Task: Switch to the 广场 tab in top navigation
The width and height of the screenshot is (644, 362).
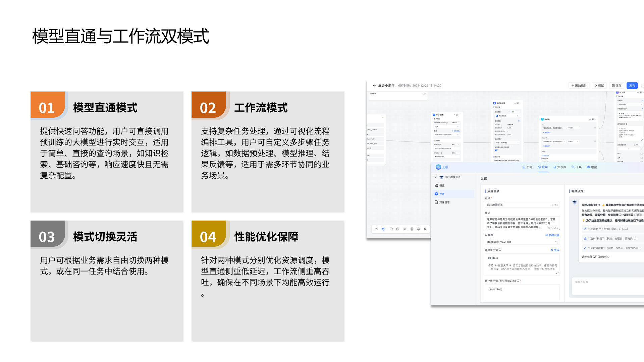Action: 528,167
